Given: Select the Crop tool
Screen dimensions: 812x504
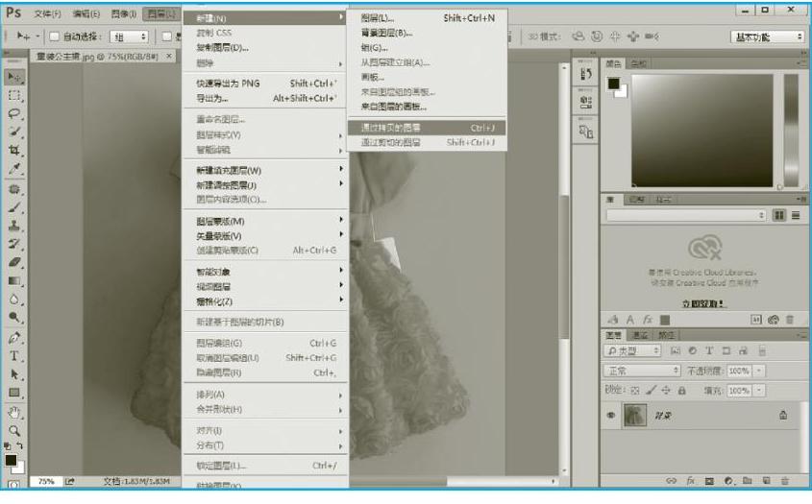Looking at the screenshot, I should [x=14, y=151].
